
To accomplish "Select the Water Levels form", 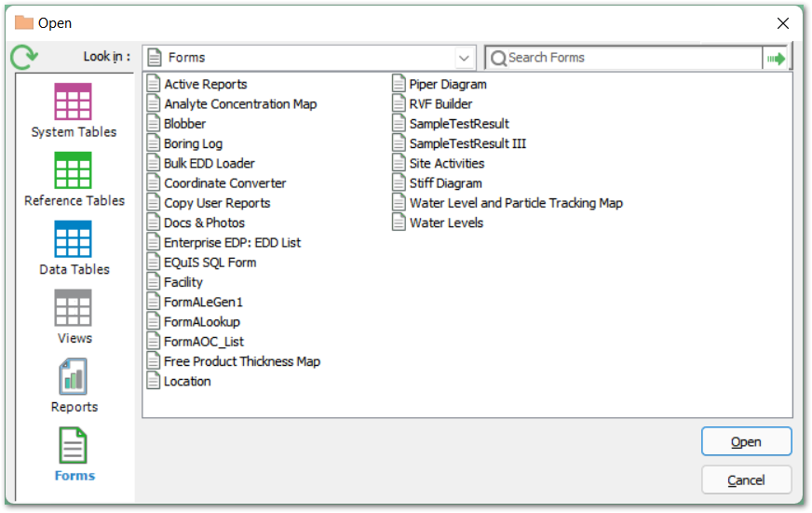I will (446, 223).
